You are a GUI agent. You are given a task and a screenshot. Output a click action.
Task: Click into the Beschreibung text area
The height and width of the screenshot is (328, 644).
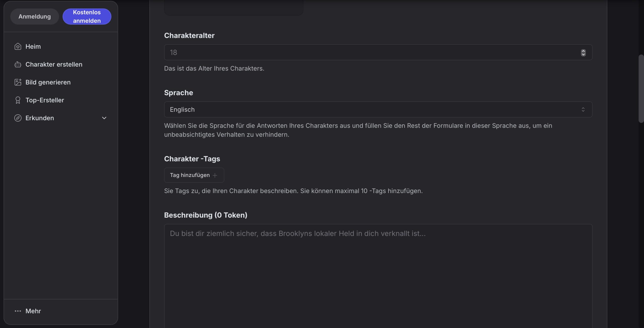378,276
